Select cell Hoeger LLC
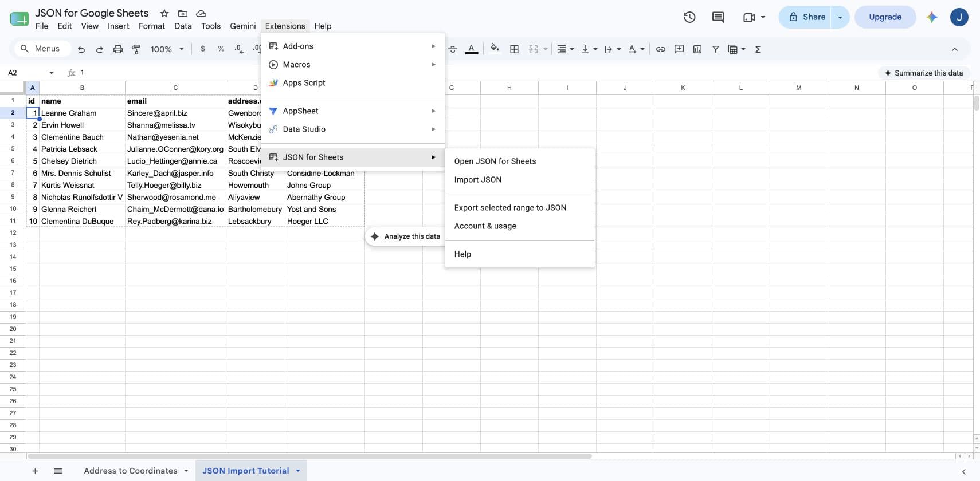Viewport: 980px width, 481px height. point(324,221)
